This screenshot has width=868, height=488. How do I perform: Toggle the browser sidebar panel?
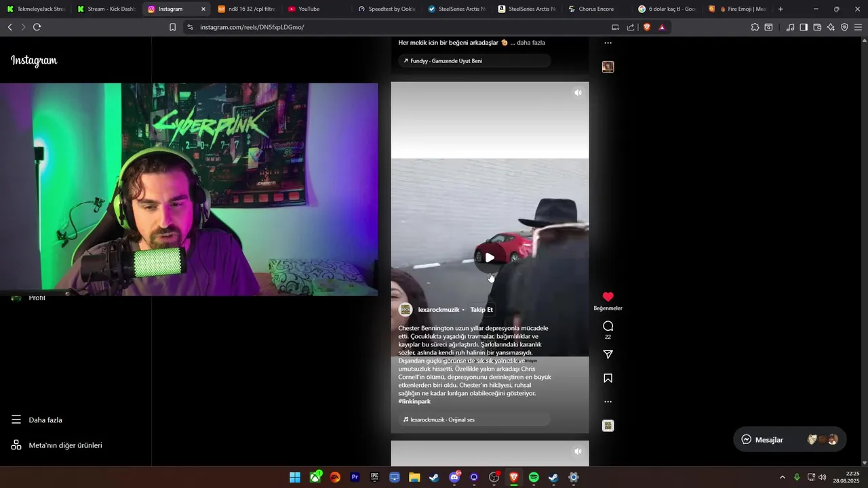coord(804,27)
